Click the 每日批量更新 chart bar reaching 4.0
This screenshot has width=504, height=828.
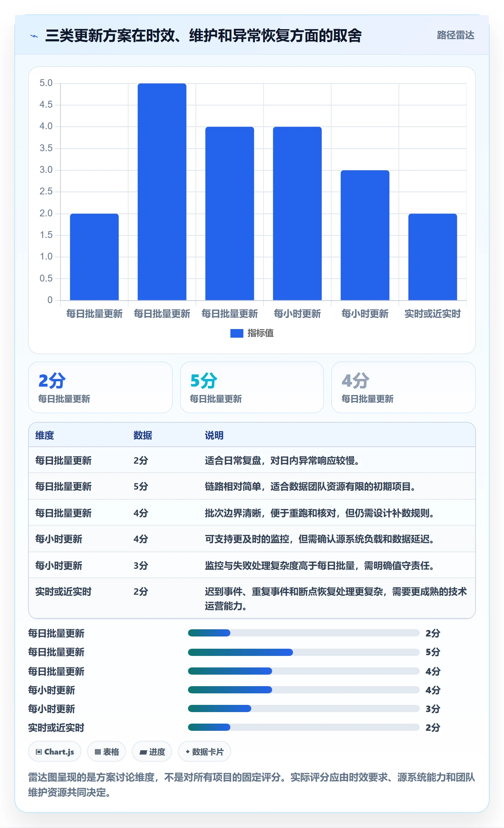pos(230,213)
